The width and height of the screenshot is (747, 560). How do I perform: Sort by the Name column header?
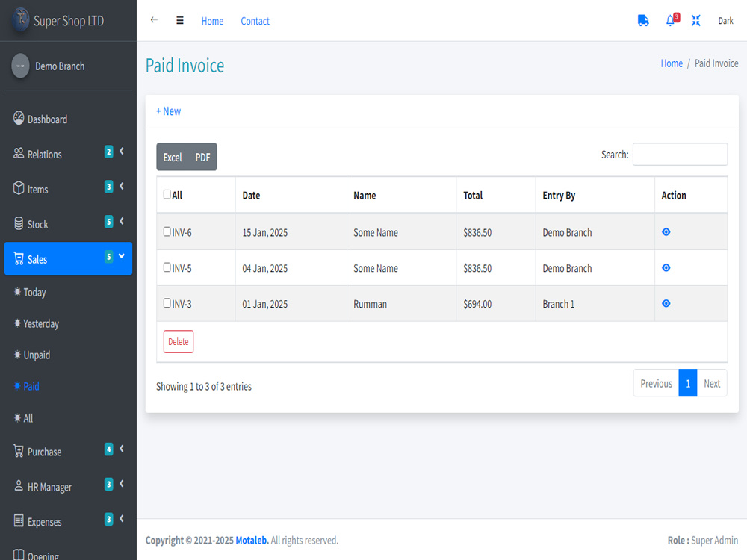coord(402,195)
